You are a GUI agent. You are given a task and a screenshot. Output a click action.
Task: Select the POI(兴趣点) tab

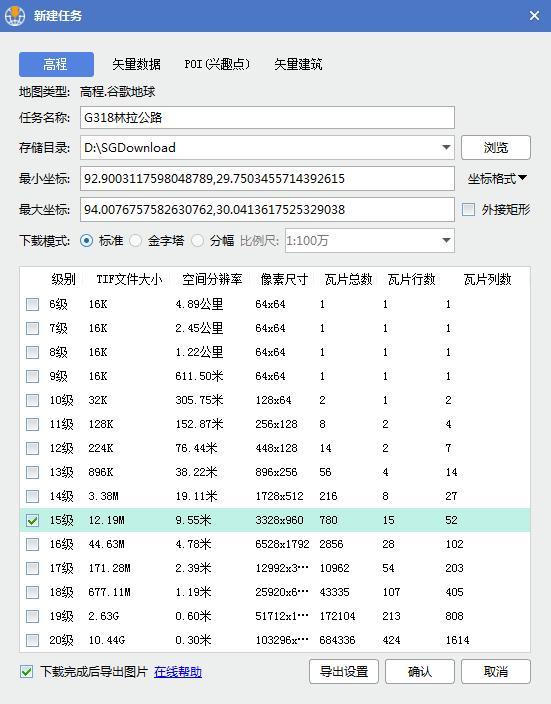coord(217,64)
